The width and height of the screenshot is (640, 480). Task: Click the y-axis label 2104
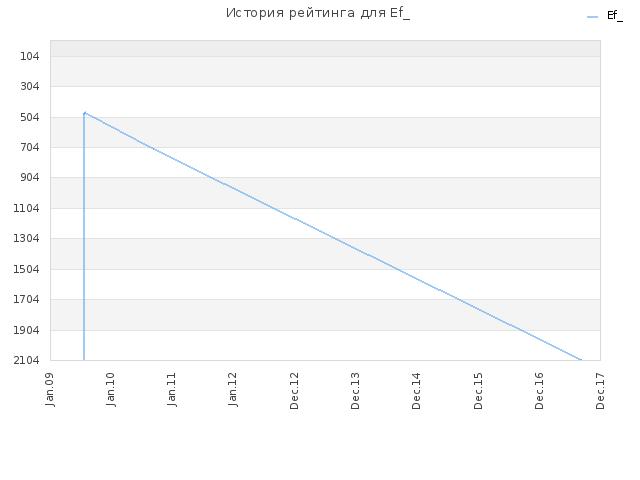tap(27, 360)
